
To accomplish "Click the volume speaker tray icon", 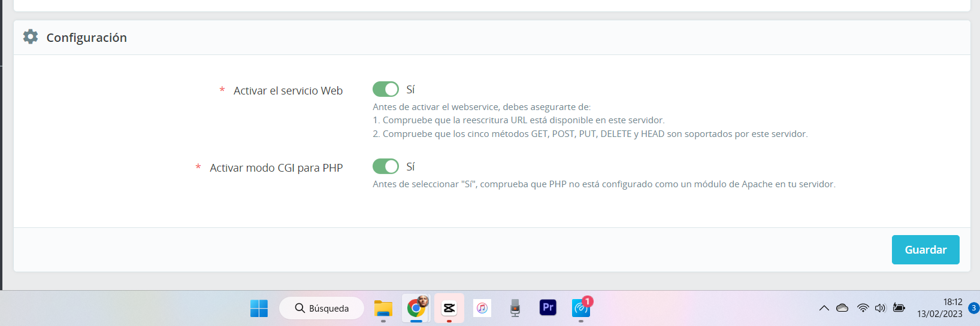I will point(880,308).
